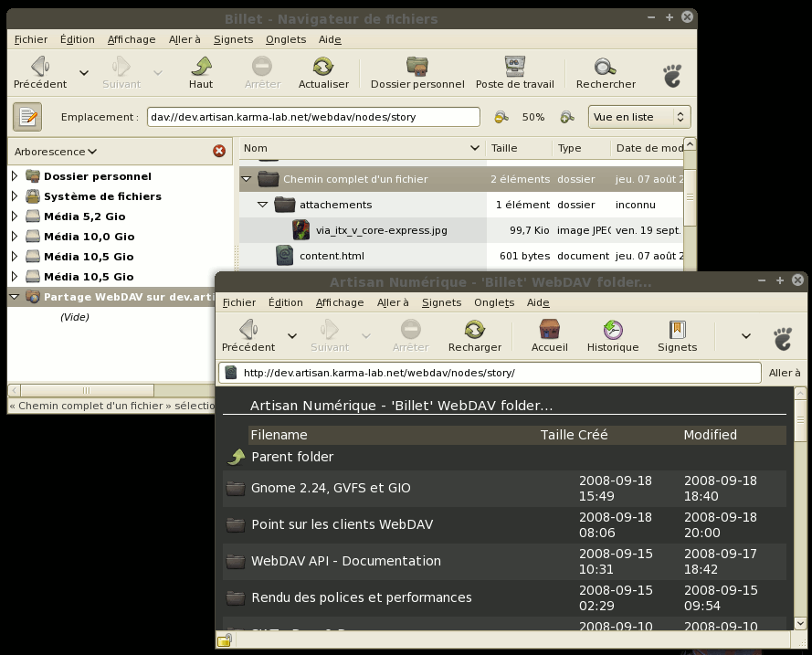Viewport: 812px width, 655px height.
Task: Expand Média 5,2 Gio tree node
Action: pos(15,216)
